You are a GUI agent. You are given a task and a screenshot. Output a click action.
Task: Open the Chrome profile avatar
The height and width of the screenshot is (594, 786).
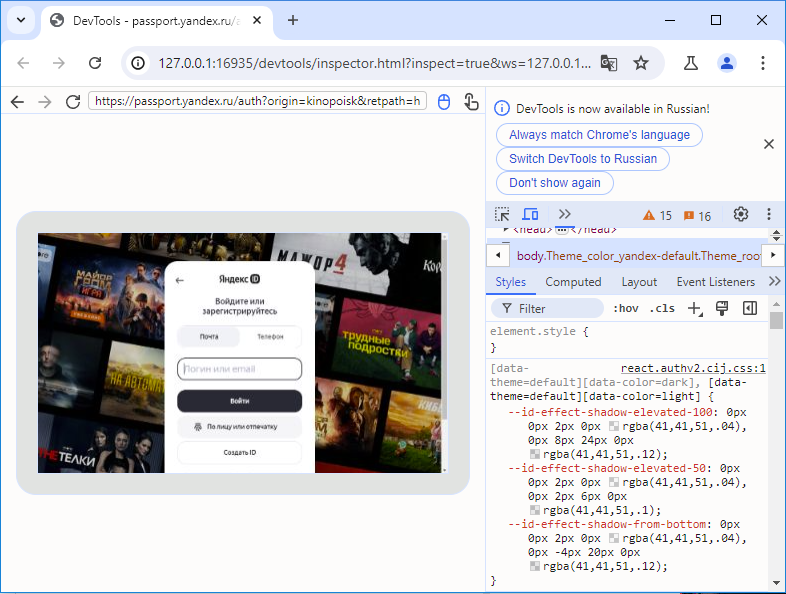point(727,63)
